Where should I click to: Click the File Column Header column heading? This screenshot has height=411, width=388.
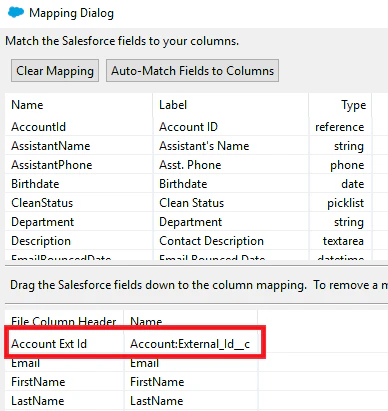point(63,321)
